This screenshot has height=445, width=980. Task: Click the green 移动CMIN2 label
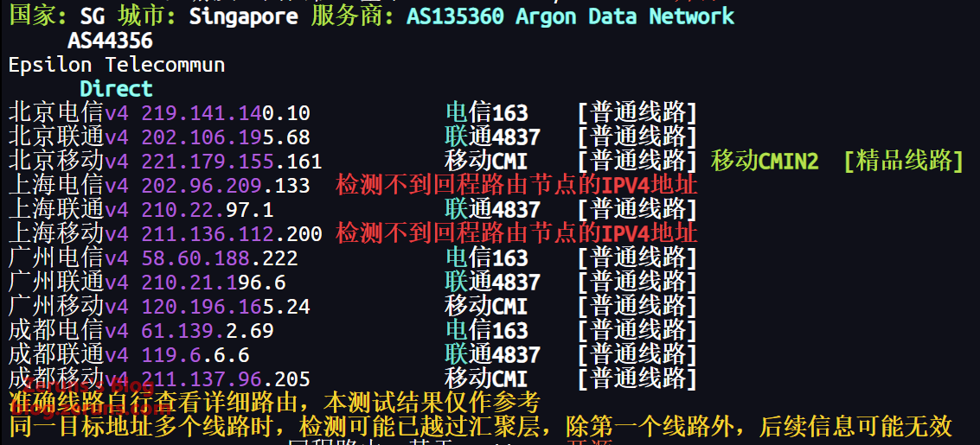pyautogui.click(x=765, y=161)
